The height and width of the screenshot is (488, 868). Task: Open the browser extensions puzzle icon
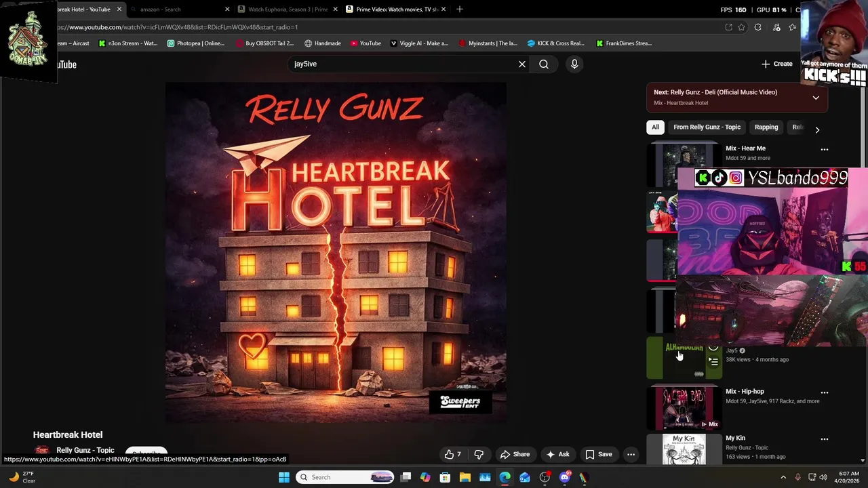click(757, 28)
